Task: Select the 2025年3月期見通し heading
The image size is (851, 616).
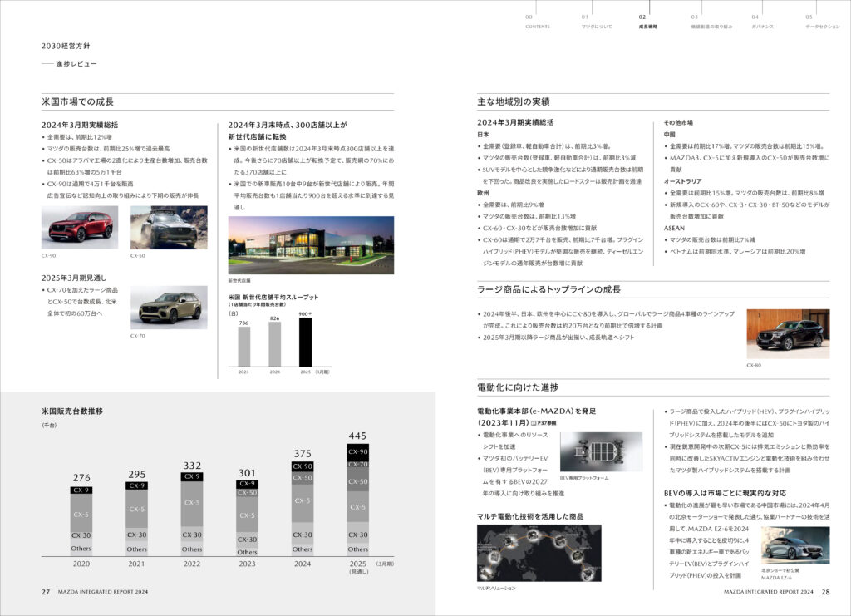Action: (74, 278)
